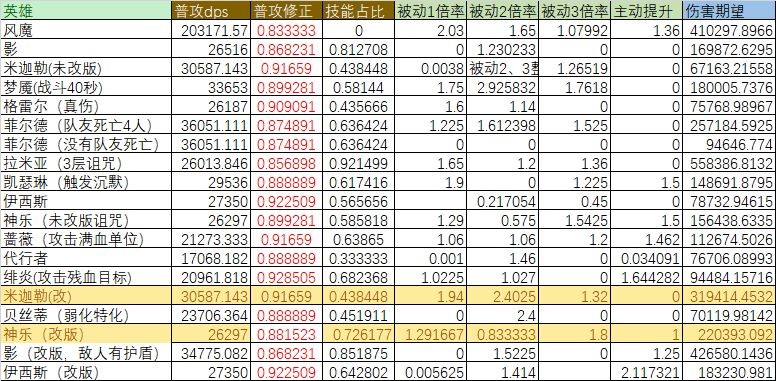776x381 pixels.
Task: Click the 米迦勒(未改版) row label
Action: coord(86,69)
